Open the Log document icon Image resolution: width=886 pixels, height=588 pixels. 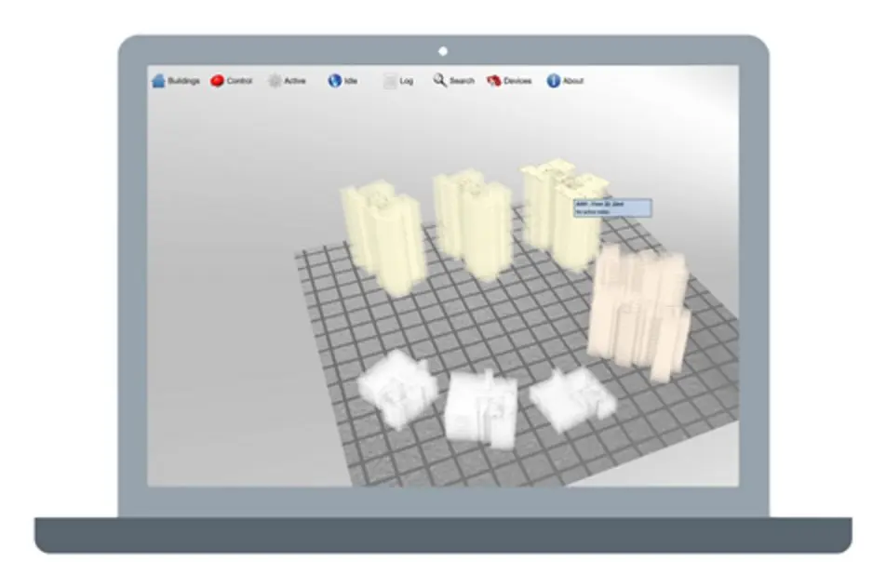coord(390,81)
